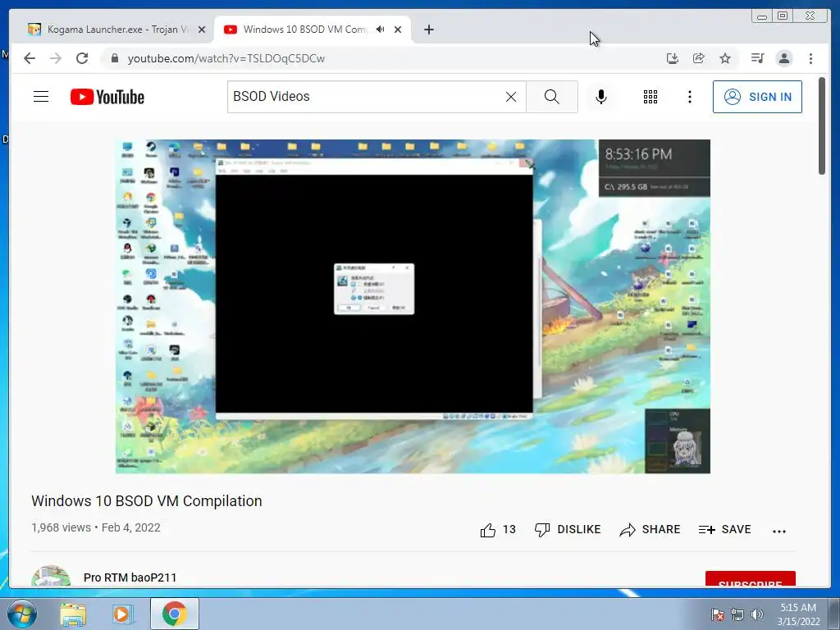
Task: Start voice search with microphone icon
Action: pyautogui.click(x=601, y=97)
